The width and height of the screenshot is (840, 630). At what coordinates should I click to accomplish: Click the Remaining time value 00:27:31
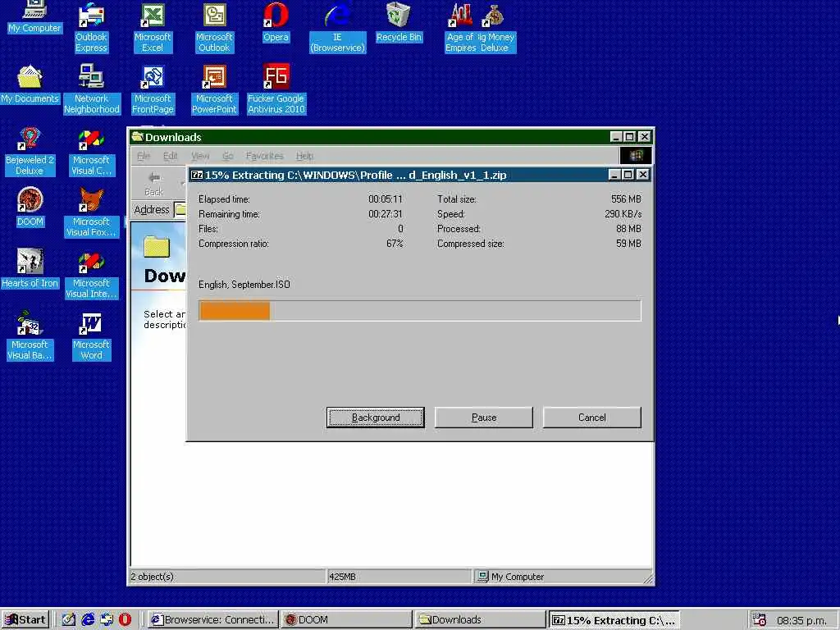coord(386,214)
